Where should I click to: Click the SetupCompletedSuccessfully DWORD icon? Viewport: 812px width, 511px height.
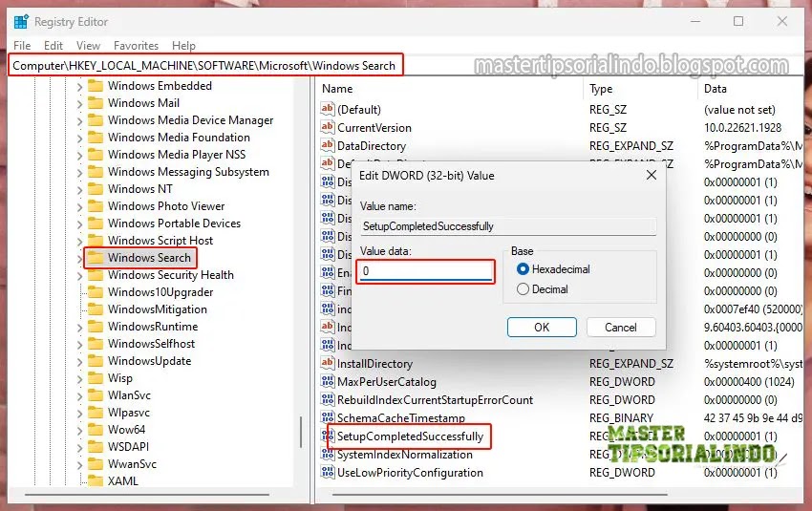click(x=330, y=436)
